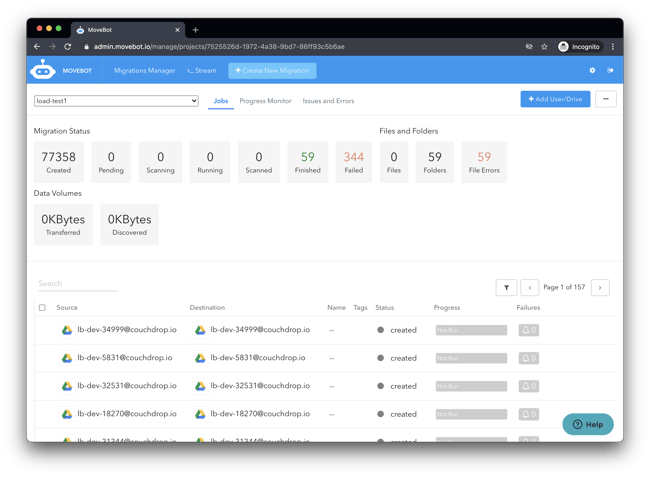
Task: Click the Add User/Drive button
Action: (x=555, y=99)
